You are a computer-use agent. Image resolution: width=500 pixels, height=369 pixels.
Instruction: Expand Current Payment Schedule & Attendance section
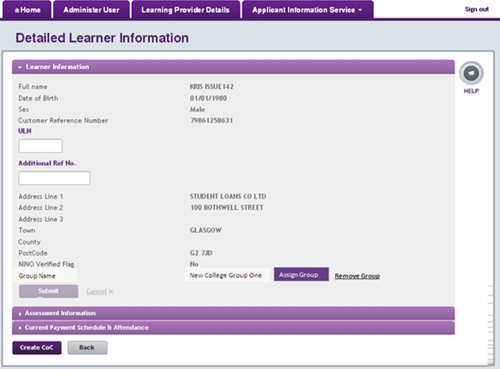click(233, 328)
